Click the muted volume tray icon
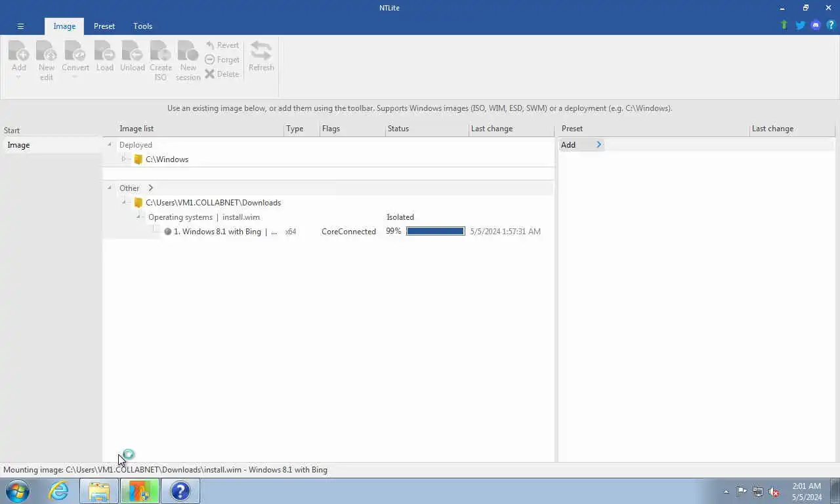This screenshot has width=840, height=504. tap(774, 492)
